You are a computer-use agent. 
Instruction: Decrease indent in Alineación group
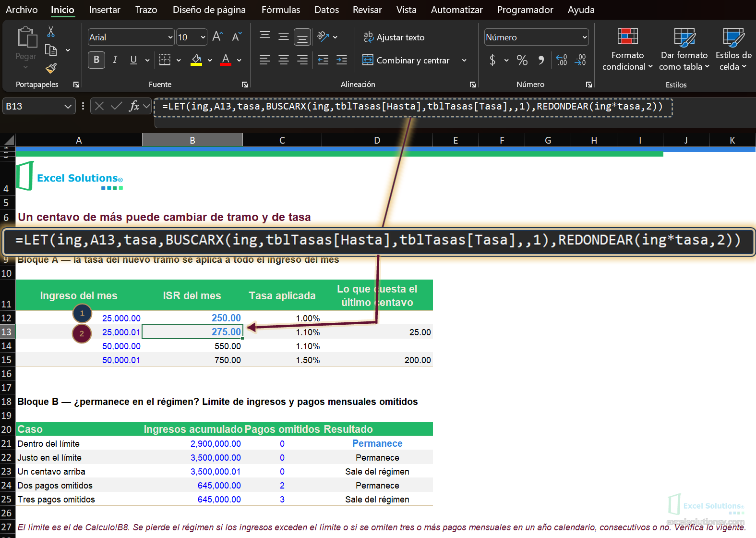coord(323,60)
